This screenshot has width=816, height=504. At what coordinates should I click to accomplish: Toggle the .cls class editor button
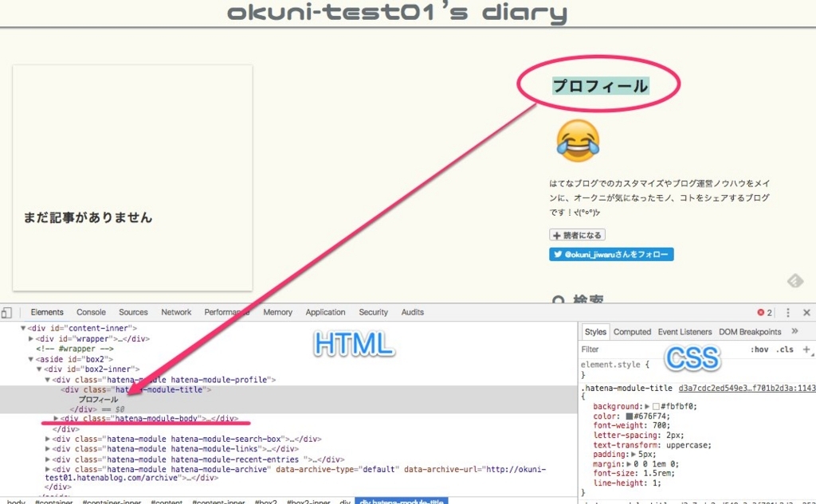pos(785,350)
